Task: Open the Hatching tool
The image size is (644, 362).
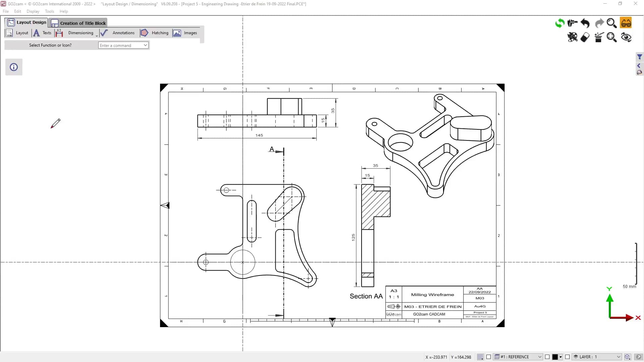Action: [155, 33]
